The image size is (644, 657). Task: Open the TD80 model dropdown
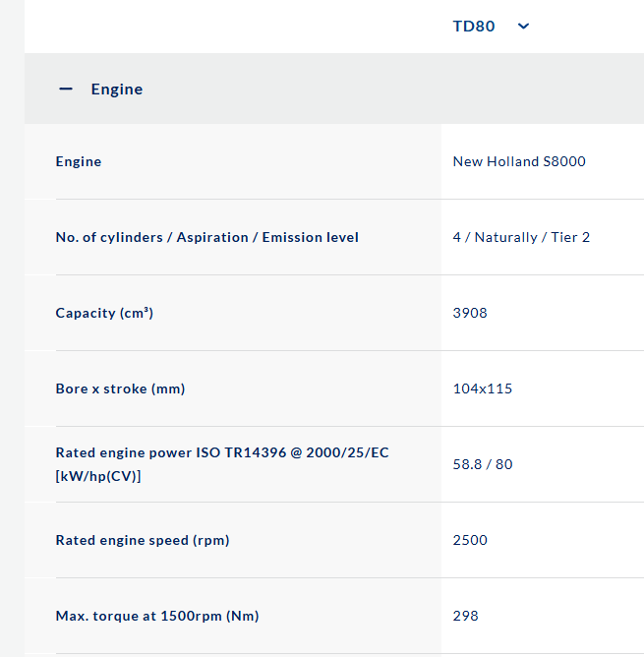point(474,27)
